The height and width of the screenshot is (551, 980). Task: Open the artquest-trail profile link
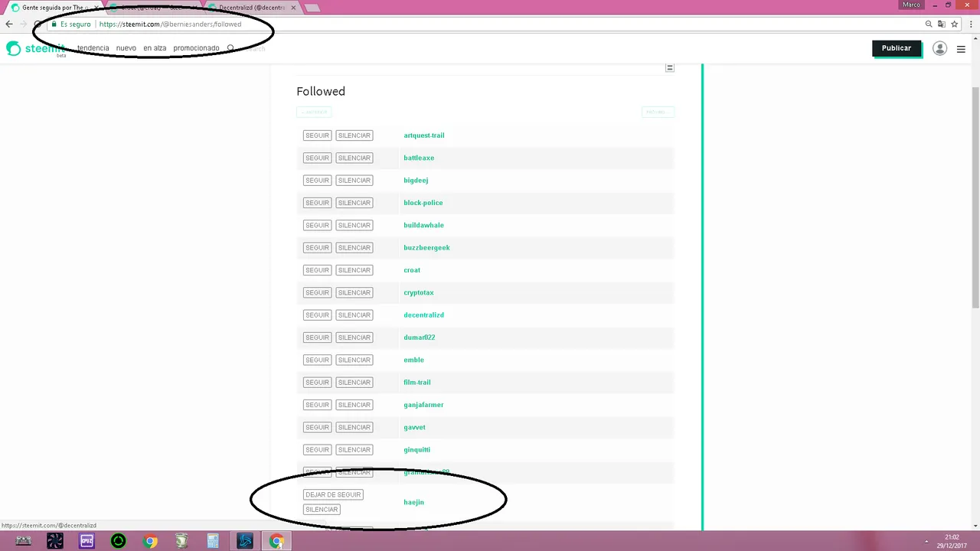(x=424, y=135)
